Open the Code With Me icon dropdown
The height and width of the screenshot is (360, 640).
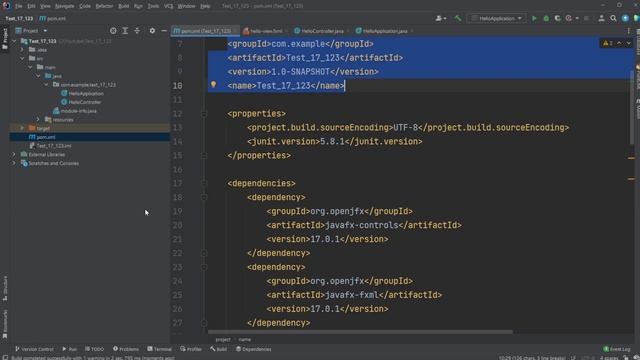coord(440,18)
